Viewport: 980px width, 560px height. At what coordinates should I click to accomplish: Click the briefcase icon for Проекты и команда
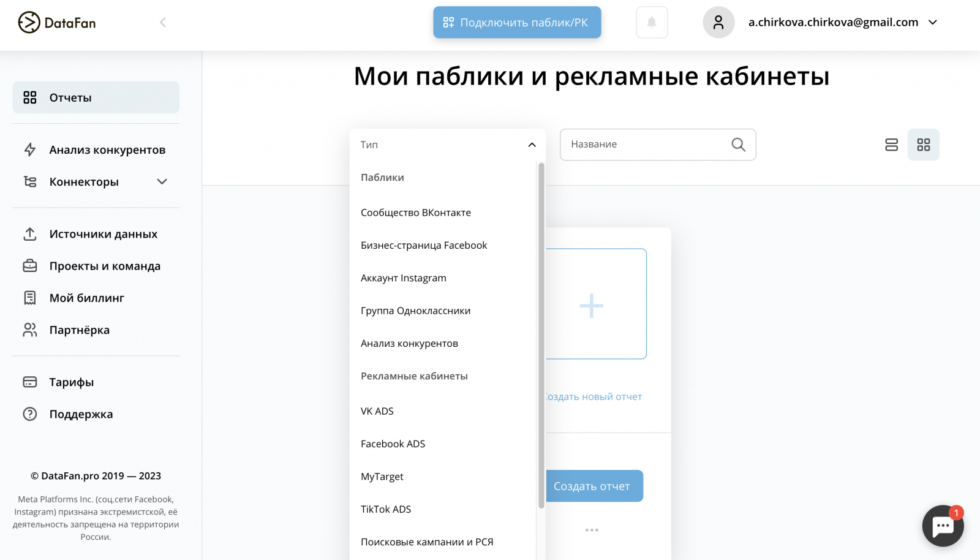(30, 266)
